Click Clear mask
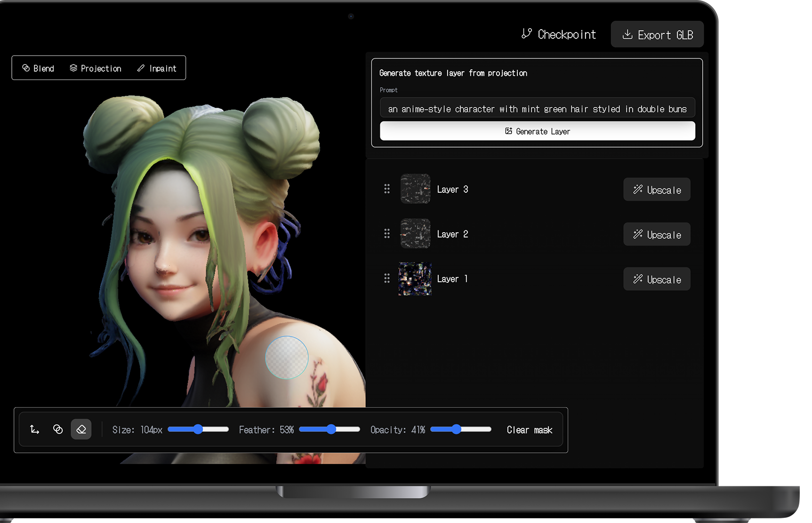Screen dimensions: 812x523 pos(529,430)
